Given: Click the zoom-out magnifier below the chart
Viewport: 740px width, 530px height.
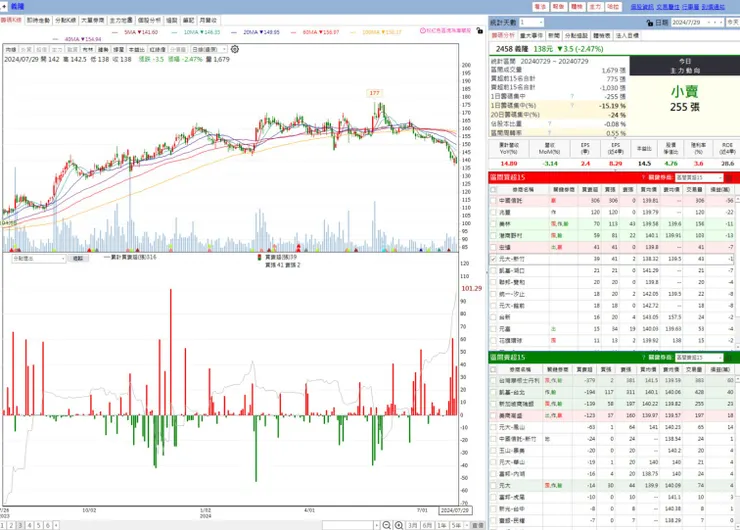Looking at the screenshot, I should click(387, 525).
